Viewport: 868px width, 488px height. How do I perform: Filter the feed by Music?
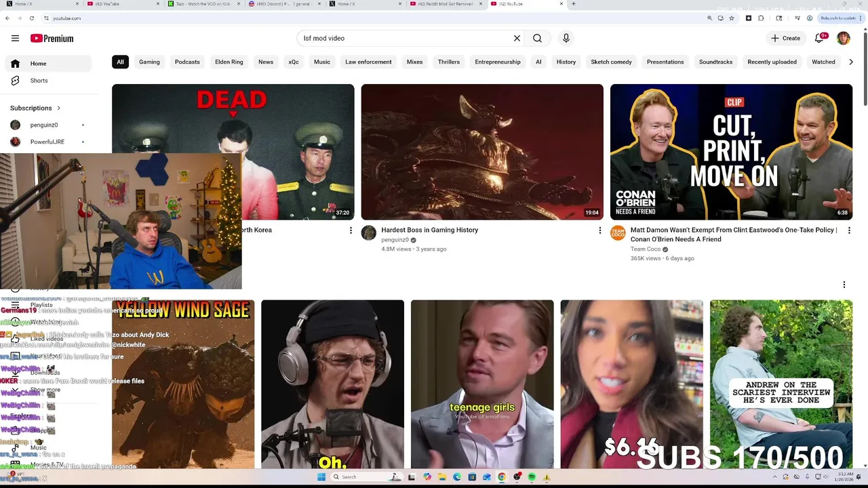tap(322, 62)
